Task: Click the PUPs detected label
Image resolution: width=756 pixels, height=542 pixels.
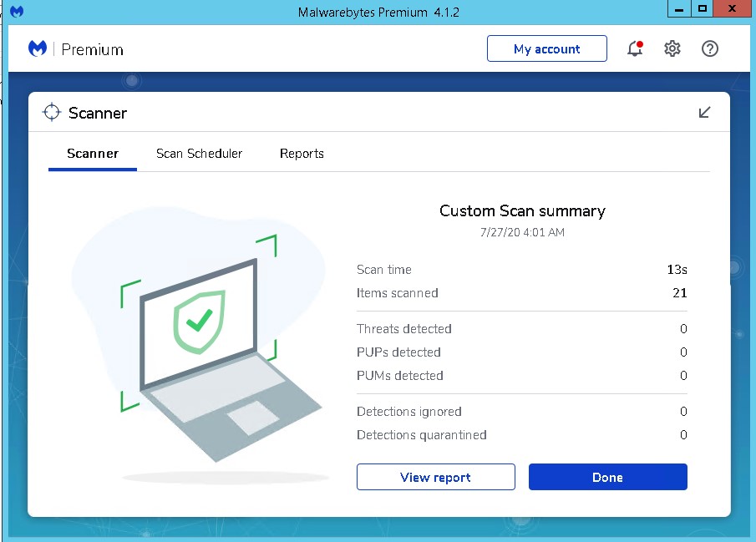Action: 398,352
